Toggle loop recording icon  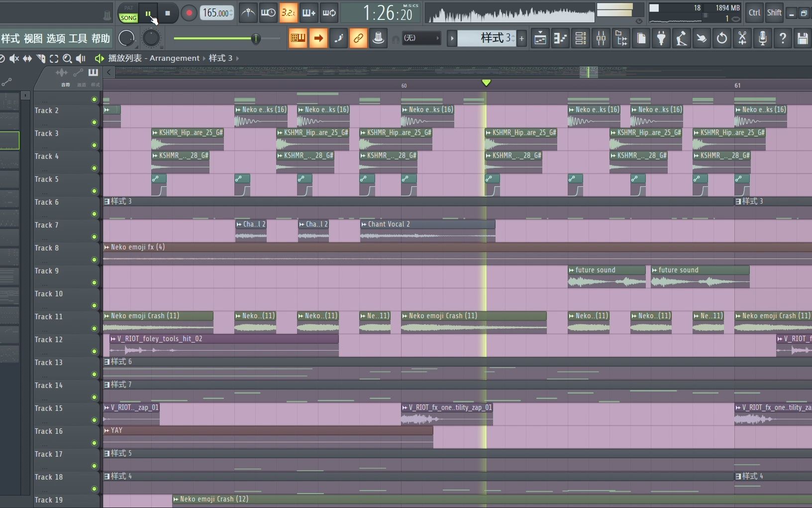coord(329,13)
